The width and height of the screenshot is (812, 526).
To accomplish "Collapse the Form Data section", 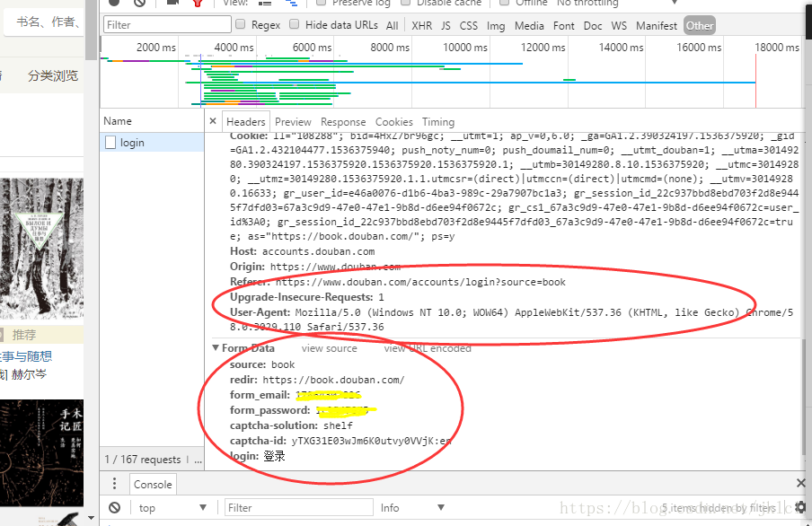I will pyautogui.click(x=216, y=348).
